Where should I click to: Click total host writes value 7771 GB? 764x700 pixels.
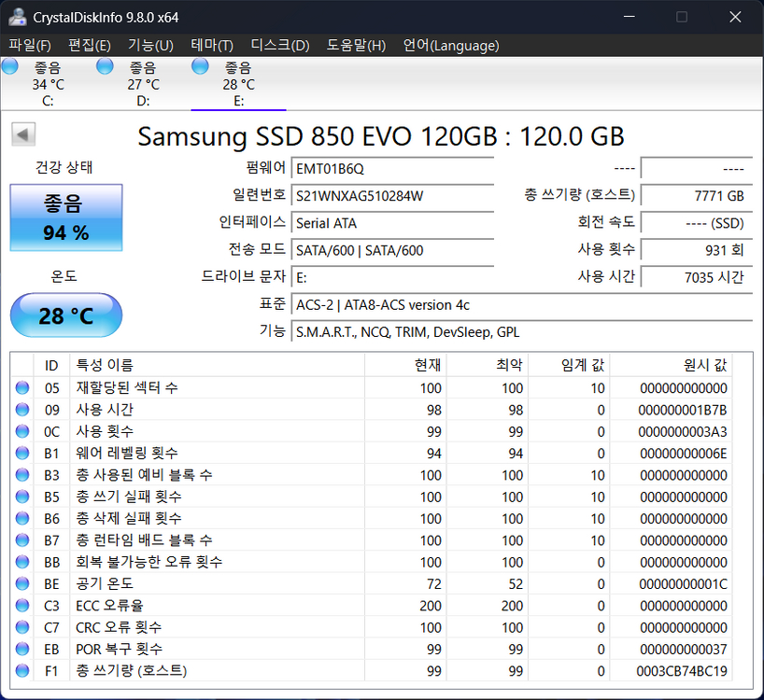(x=697, y=196)
